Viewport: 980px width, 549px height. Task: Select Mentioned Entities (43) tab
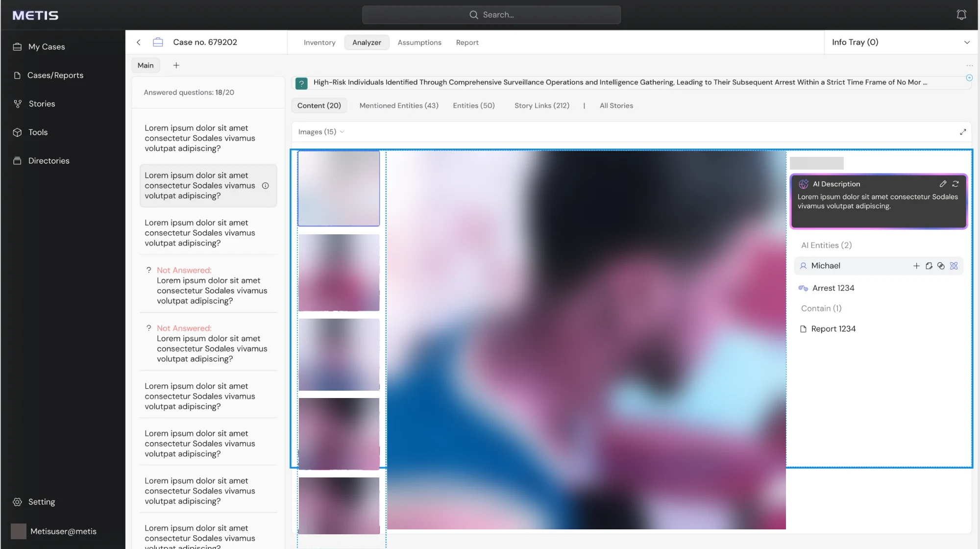tap(399, 105)
